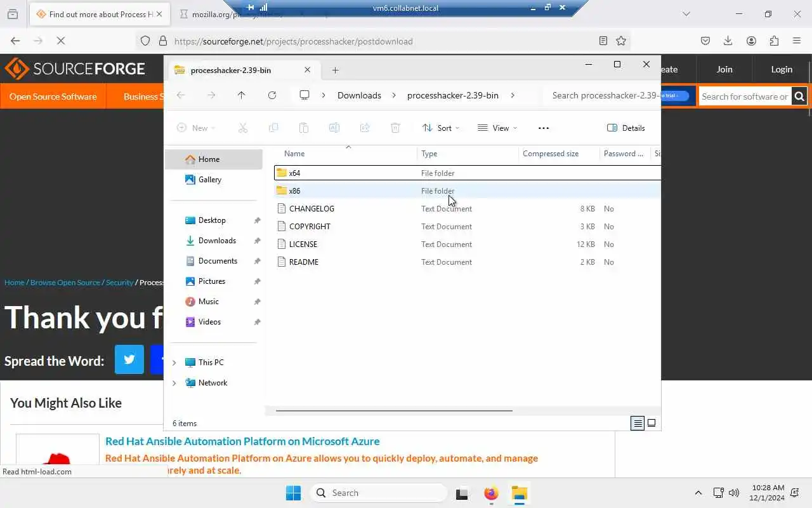Open Home in the navigation pane
The width and height of the screenshot is (812, 508).
(214, 159)
